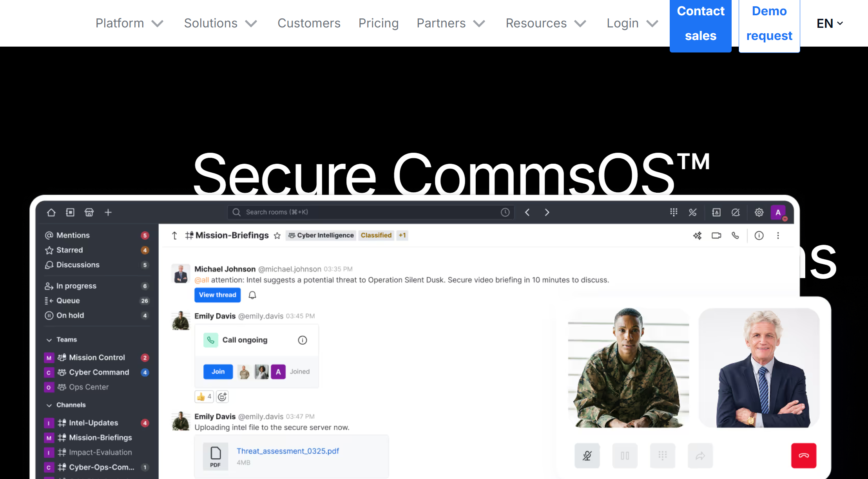Viewport: 868px width, 479px height.
Task: Start a voice call via phone icon
Action: pos(736,235)
